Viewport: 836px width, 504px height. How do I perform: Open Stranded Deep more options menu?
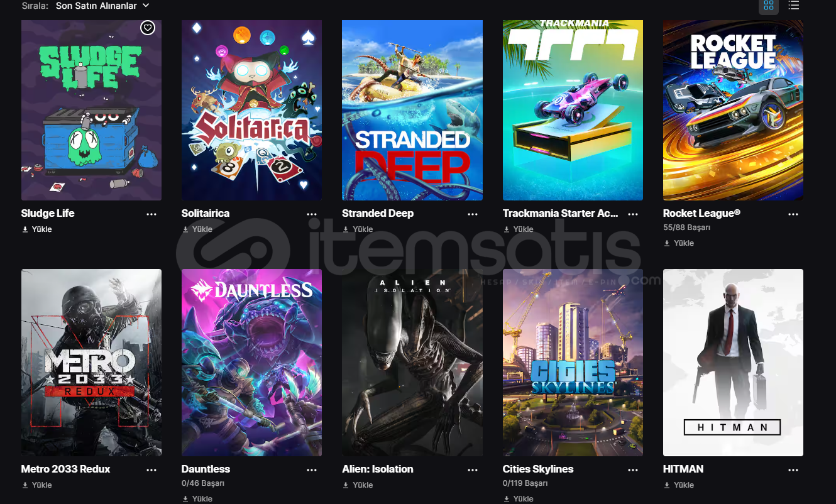point(473,214)
